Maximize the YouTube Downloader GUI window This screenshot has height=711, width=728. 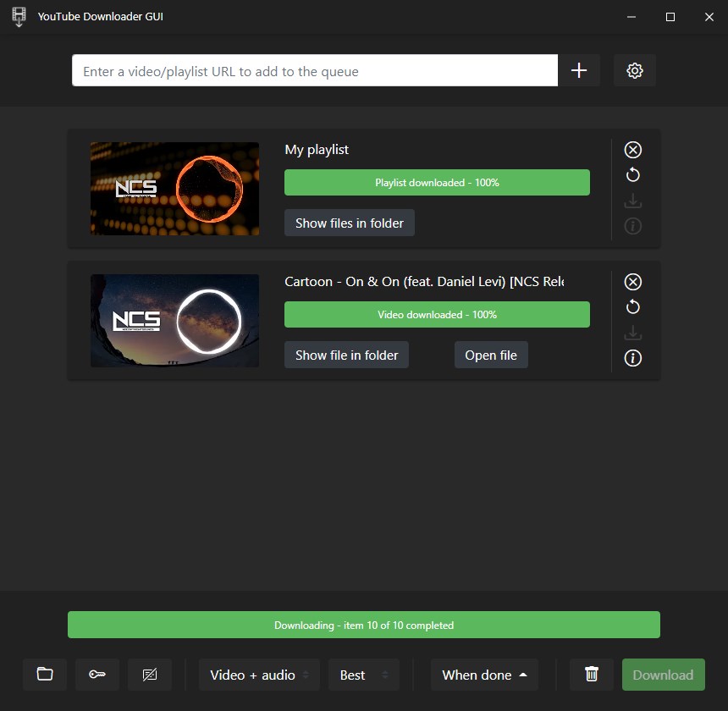coord(670,17)
